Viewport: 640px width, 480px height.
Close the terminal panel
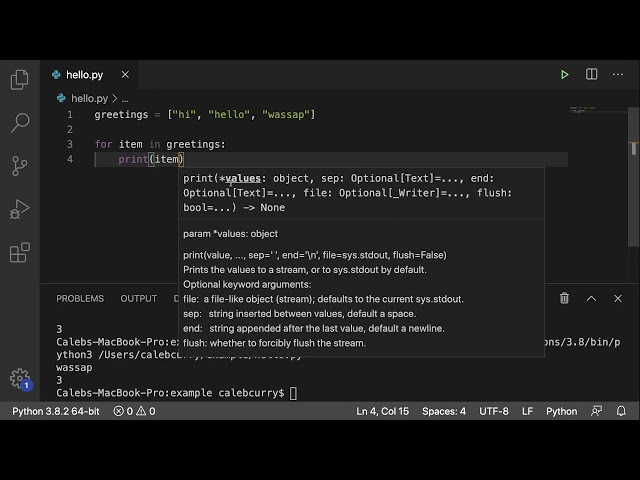618,299
